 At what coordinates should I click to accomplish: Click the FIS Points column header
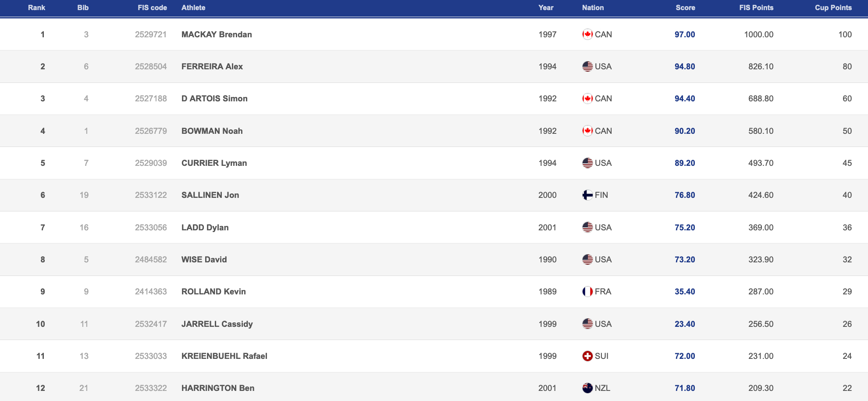tap(756, 7)
